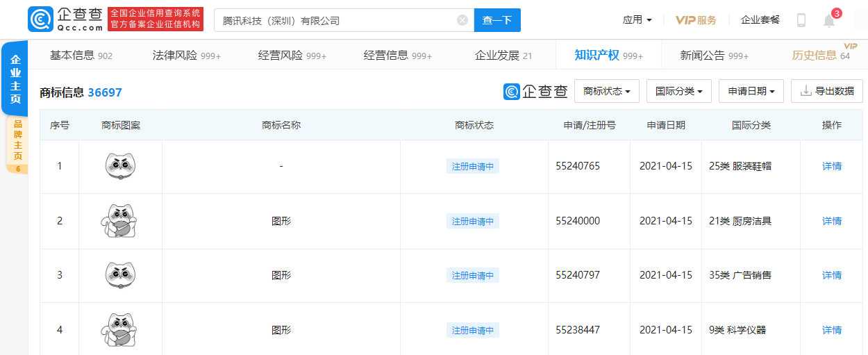868x355 pixels.
Task: Switch to the 经营风险 tab
Action: click(292, 56)
